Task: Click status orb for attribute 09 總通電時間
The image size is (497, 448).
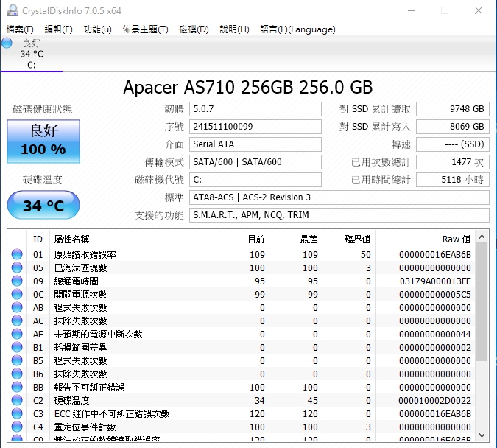Action: [17, 281]
